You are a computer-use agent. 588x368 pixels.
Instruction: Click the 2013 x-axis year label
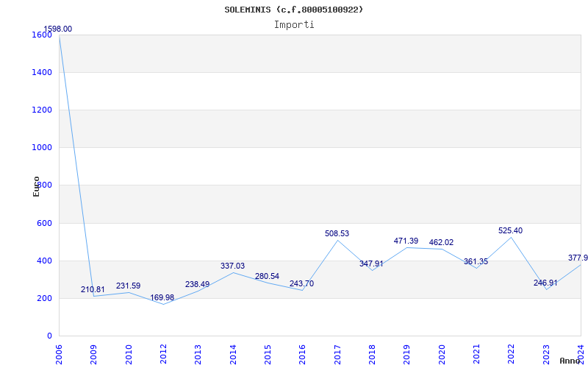tap(198, 355)
